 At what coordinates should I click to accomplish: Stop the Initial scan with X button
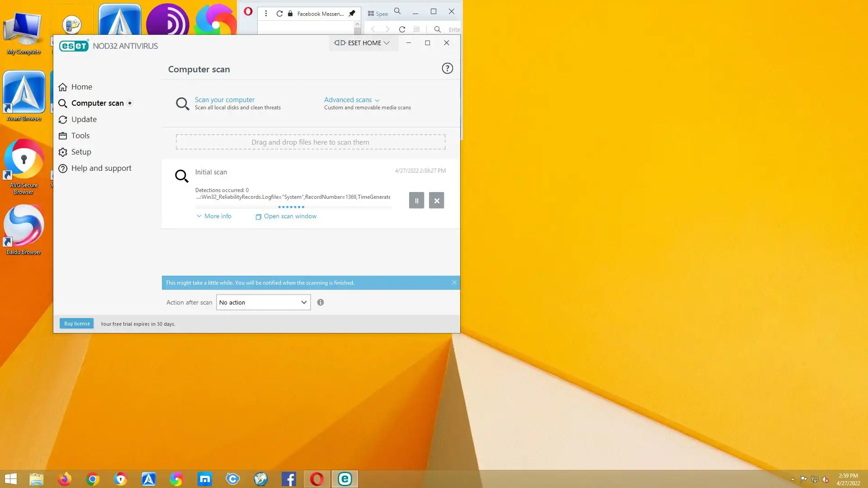point(436,201)
